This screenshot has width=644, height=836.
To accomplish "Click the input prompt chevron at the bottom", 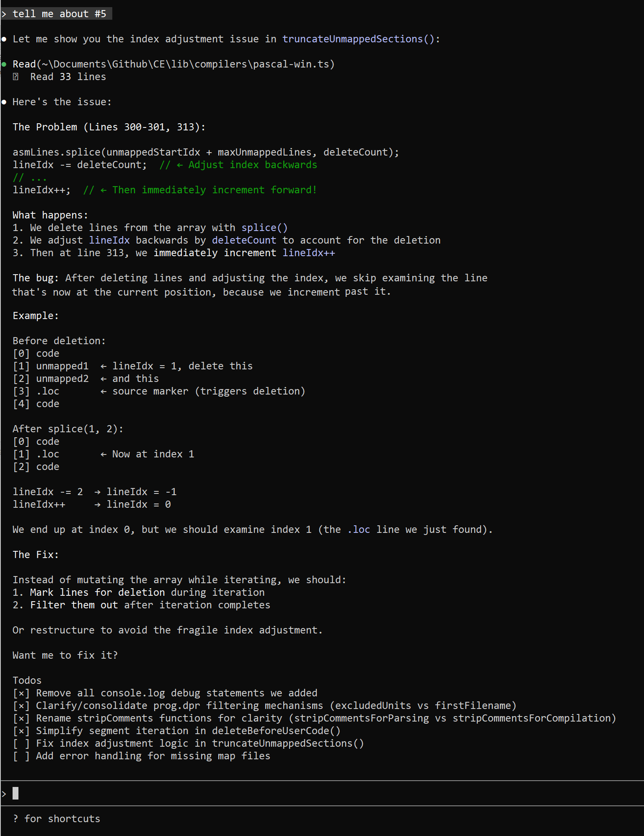I will (x=4, y=793).
